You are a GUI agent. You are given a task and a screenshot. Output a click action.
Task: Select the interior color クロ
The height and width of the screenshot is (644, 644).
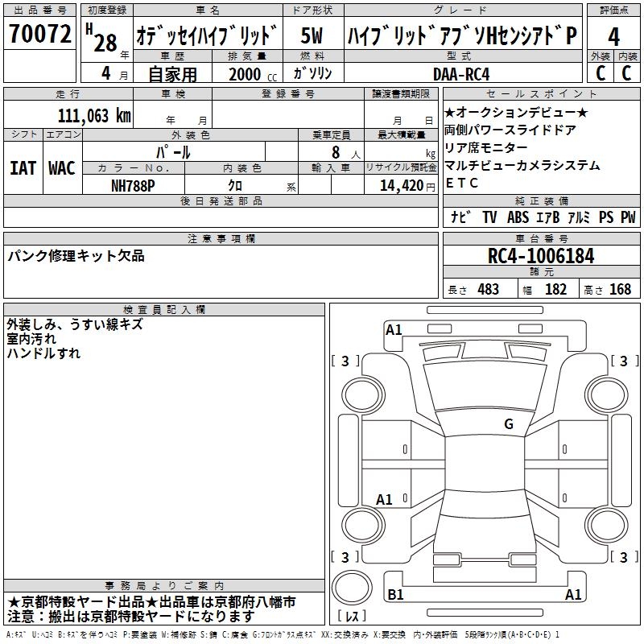tap(235, 185)
